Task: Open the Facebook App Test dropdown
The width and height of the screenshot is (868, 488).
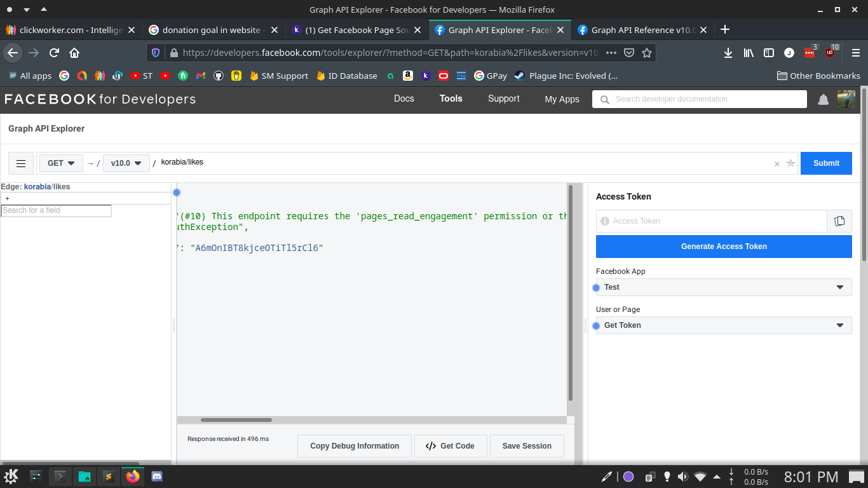Action: click(724, 287)
